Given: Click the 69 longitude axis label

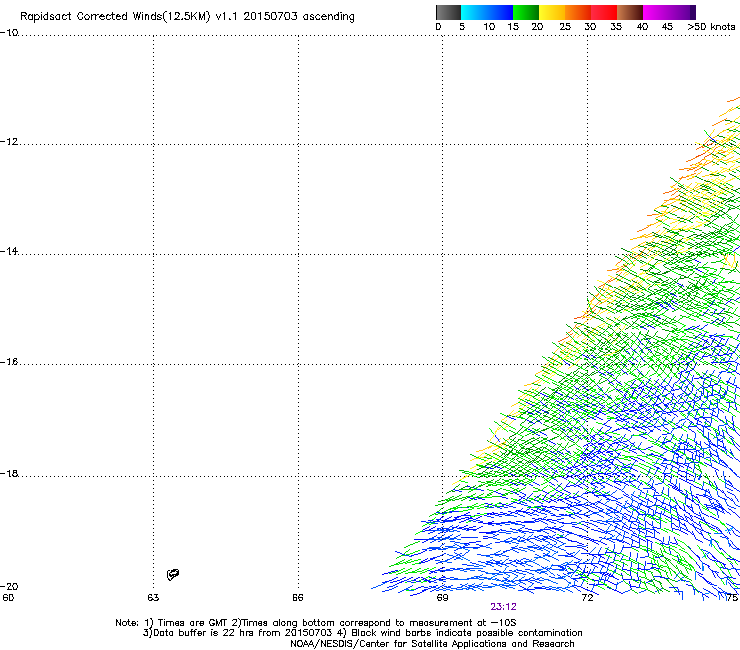Looking at the screenshot, I should (x=442, y=598).
